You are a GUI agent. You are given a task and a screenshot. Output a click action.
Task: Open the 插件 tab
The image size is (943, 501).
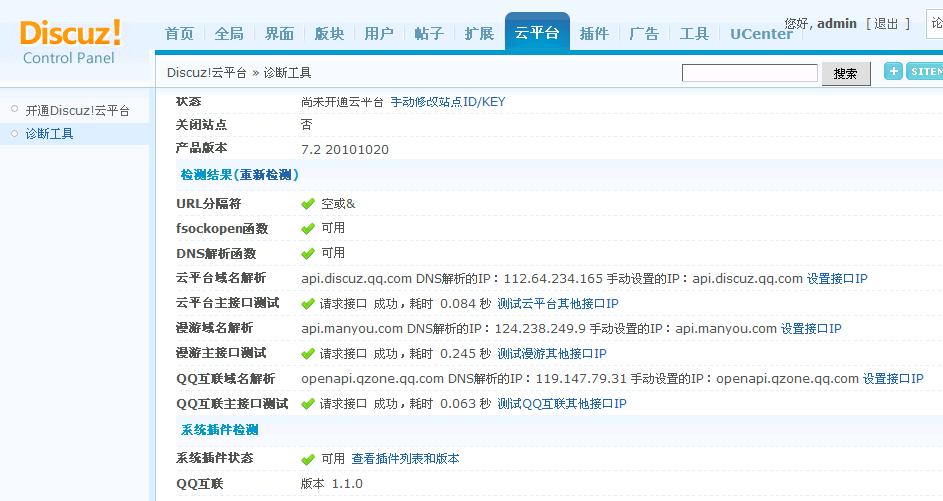pyautogui.click(x=594, y=34)
